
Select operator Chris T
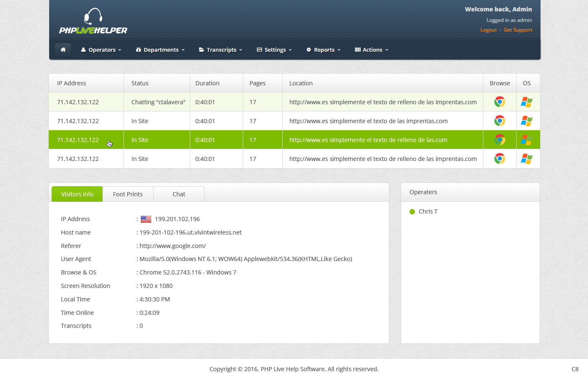(428, 211)
